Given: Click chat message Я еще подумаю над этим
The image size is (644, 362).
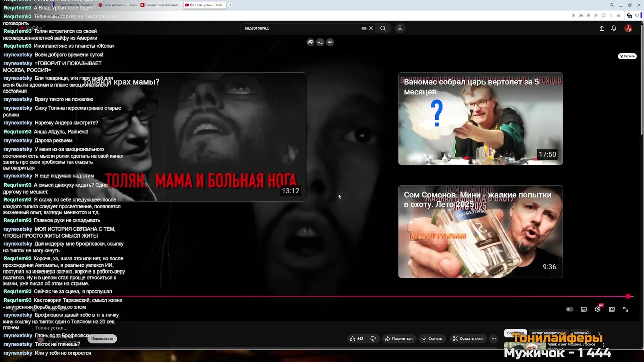Looking at the screenshot, I should point(64,176).
